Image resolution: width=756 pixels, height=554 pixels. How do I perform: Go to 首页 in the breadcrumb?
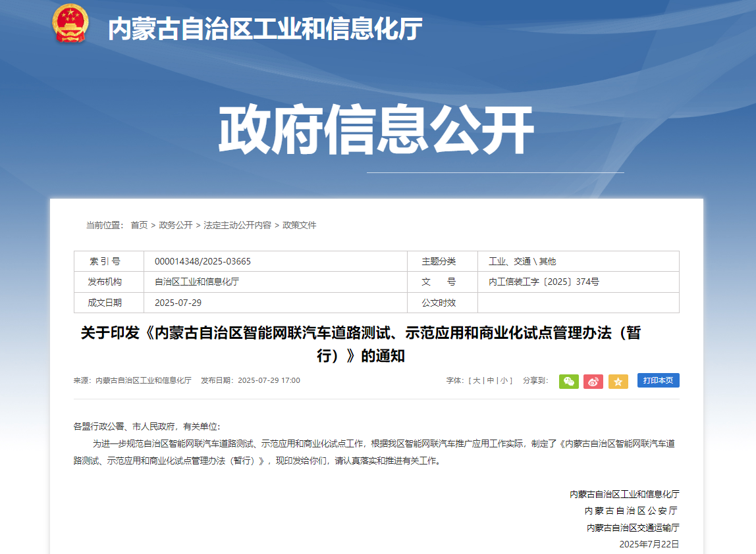[x=139, y=225]
